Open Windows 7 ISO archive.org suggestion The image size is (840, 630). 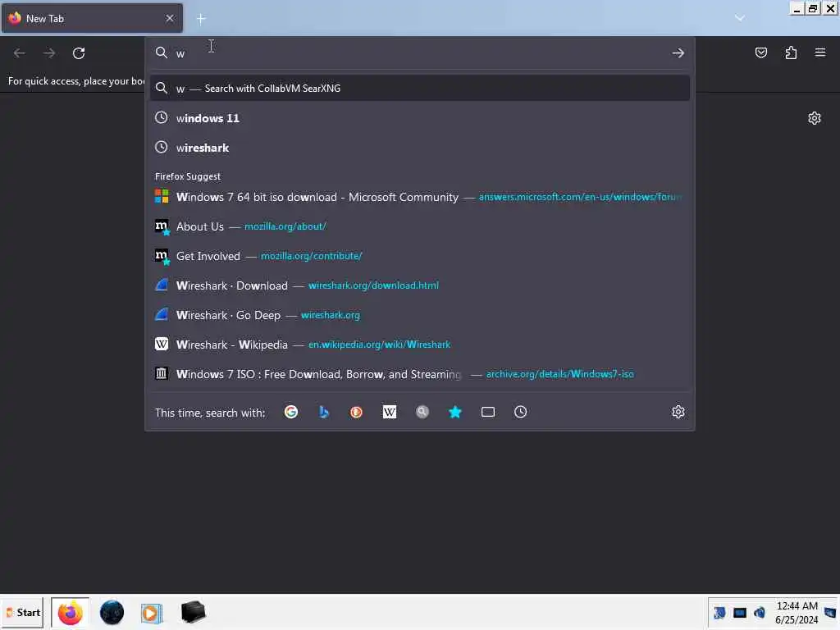coord(420,374)
